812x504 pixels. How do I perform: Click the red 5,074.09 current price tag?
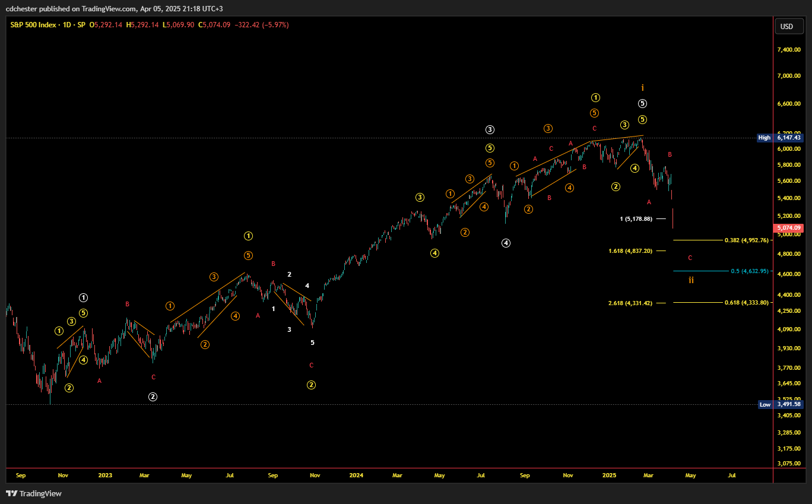789,227
